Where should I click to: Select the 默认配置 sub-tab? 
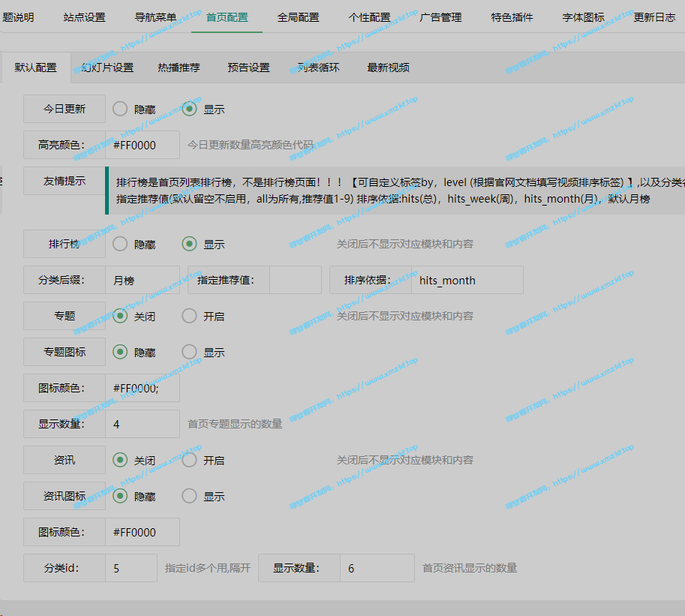[x=36, y=68]
